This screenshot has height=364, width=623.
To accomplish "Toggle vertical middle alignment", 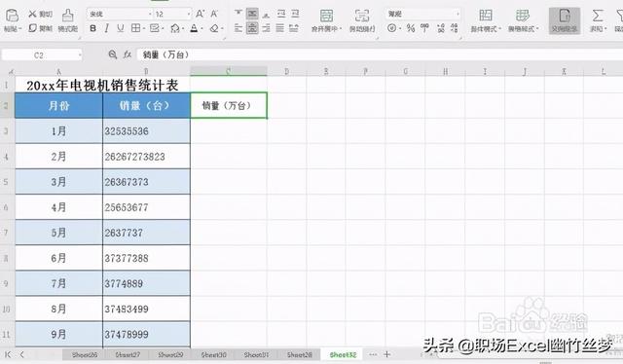I will 252,14.
